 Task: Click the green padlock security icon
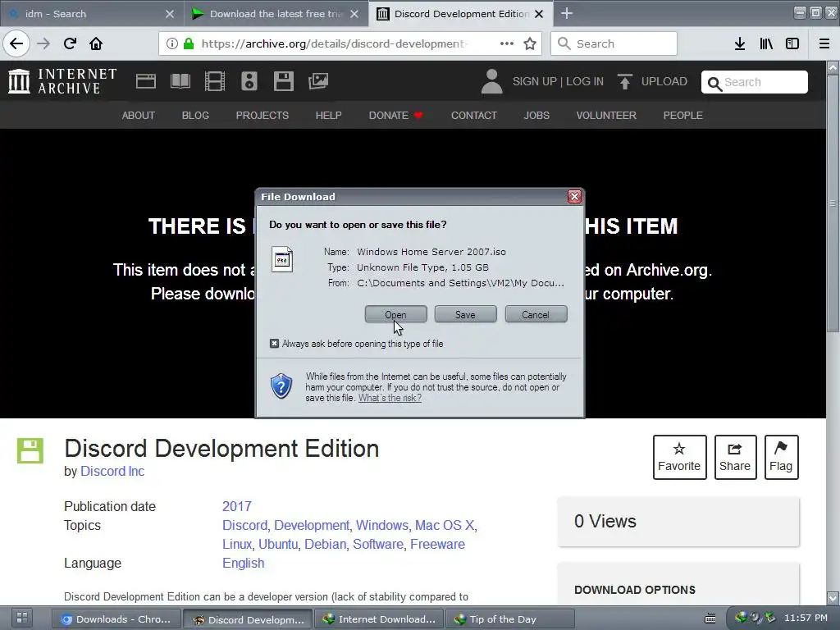(189, 43)
